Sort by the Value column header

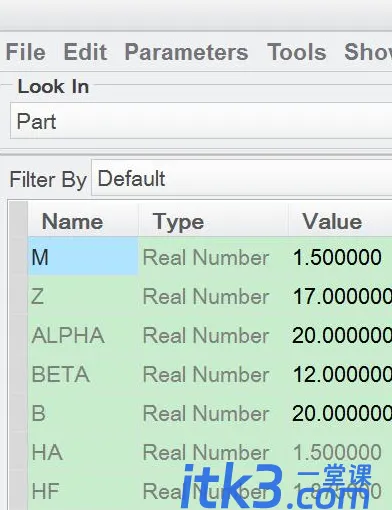[x=340, y=221]
